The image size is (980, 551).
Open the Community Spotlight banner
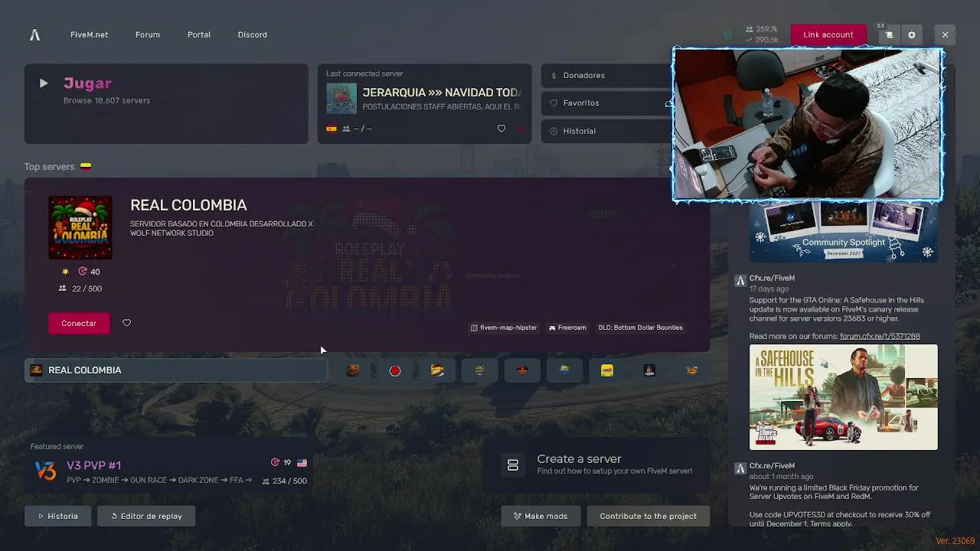tap(844, 232)
